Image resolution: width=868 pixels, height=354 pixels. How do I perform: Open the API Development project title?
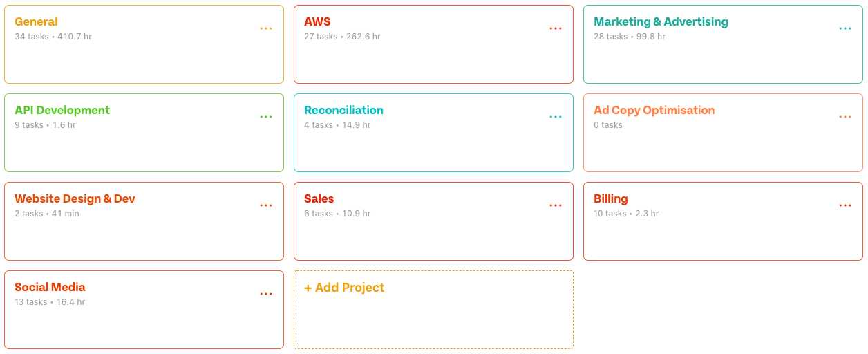click(62, 110)
